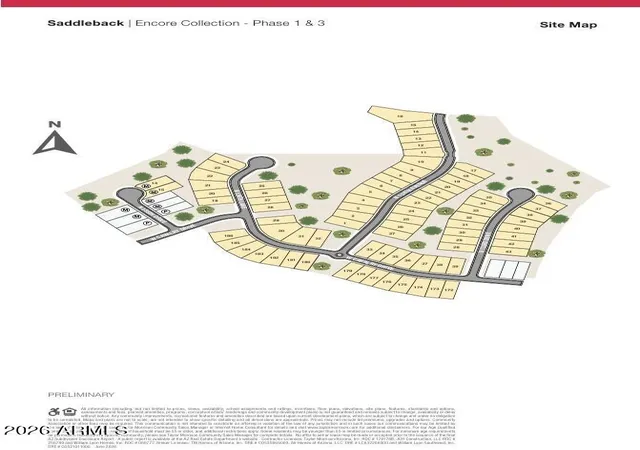Select lot 186 on the site map

coord(229,236)
